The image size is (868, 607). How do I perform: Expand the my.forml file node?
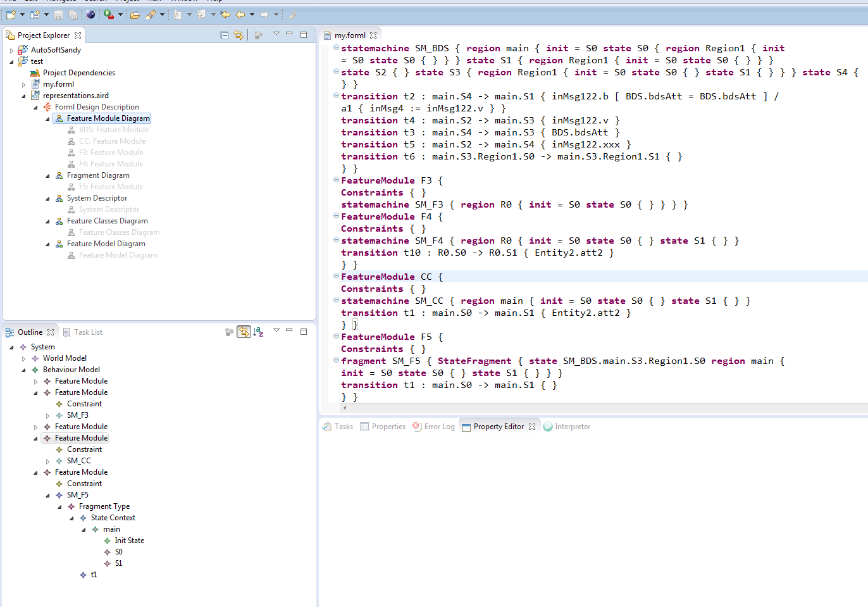[23, 85]
